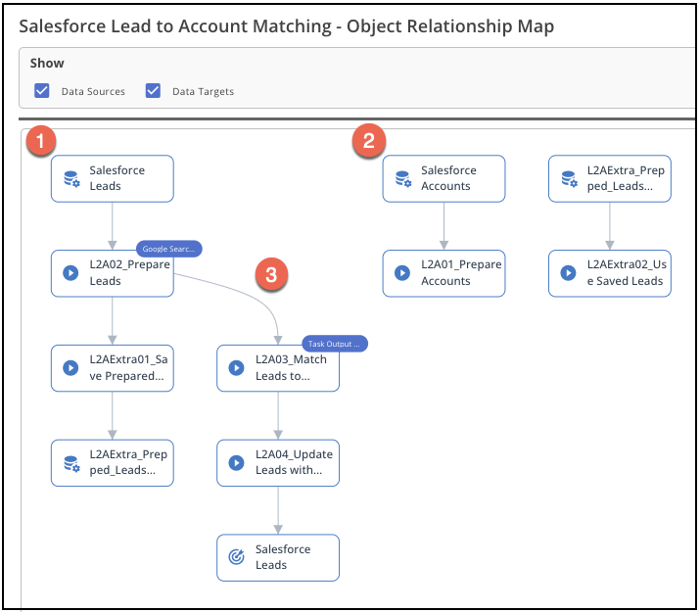This screenshot has height=612, width=700.
Task: Click the target icon on the bottom Salesforce Leads node
Action: point(237,557)
